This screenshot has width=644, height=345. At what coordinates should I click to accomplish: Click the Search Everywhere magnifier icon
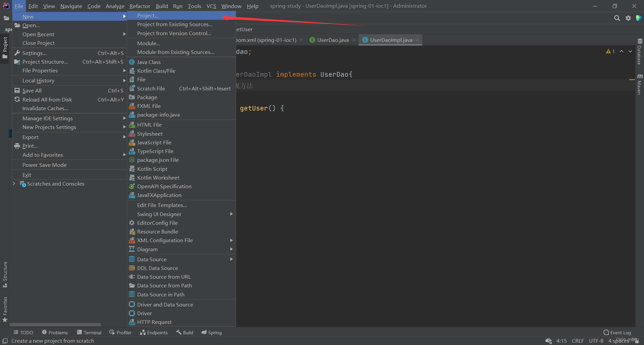(x=617, y=18)
